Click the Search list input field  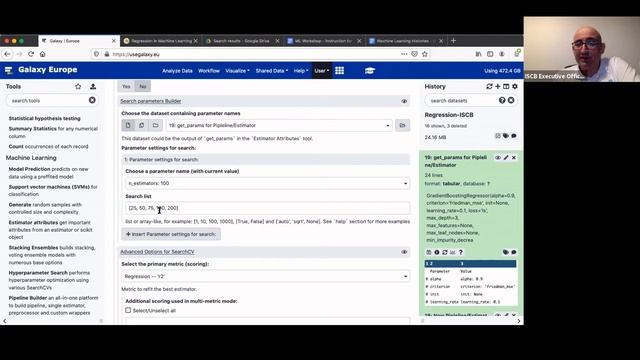click(x=267, y=208)
